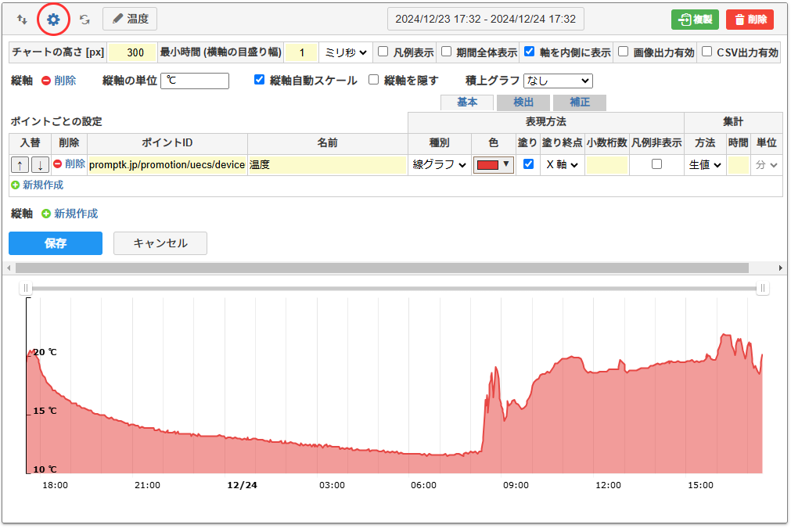Click the chart height field showing 300
791x532 pixels.
click(x=133, y=52)
